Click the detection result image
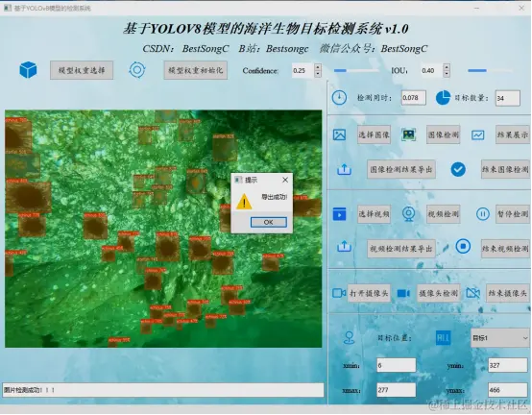The height and width of the screenshot is (415, 532). point(163,229)
